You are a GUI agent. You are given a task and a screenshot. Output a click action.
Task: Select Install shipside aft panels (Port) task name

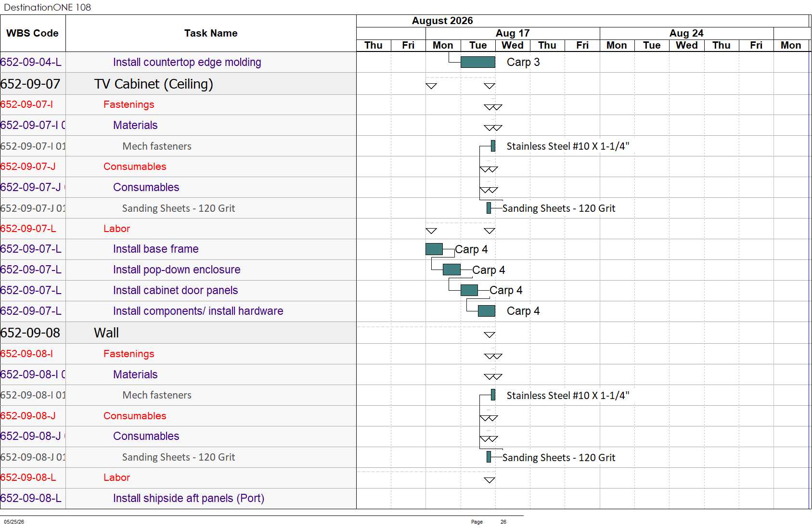point(189,498)
